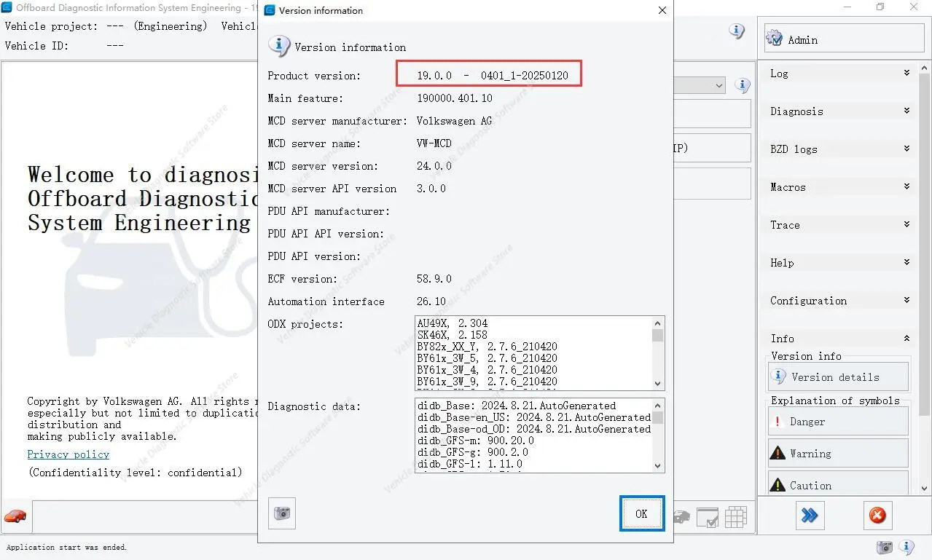The height and width of the screenshot is (560, 932).
Task: Take a screenshot with the dialog camera icon
Action: pyautogui.click(x=282, y=513)
